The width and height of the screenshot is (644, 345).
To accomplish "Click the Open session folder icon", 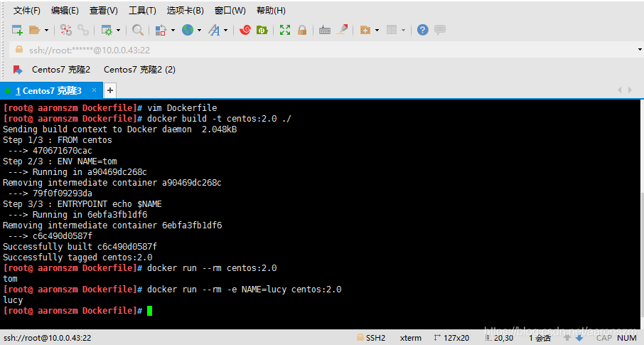I will (35, 30).
